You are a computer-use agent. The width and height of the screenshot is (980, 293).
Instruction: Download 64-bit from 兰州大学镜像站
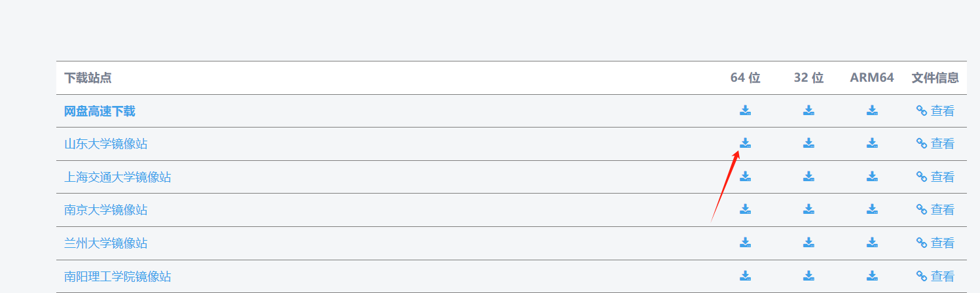[745, 243]
